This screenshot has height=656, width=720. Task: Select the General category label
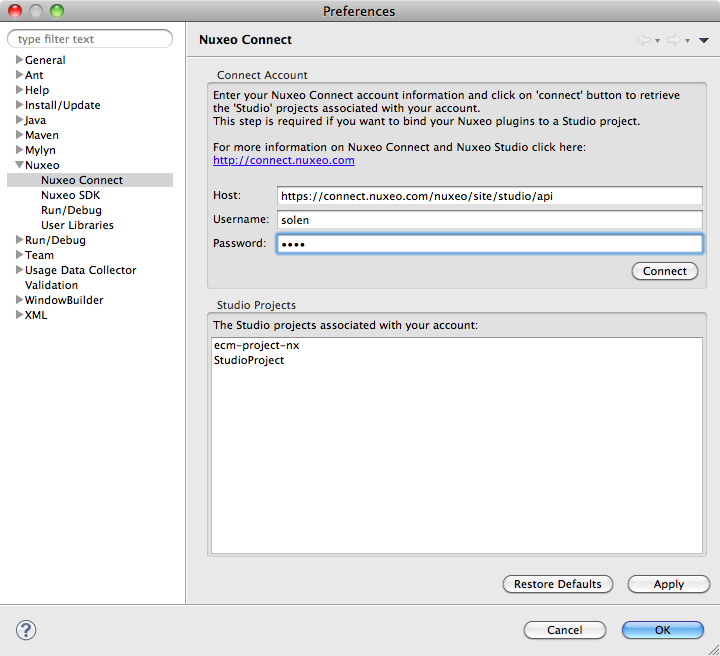(x=45, y=60)
